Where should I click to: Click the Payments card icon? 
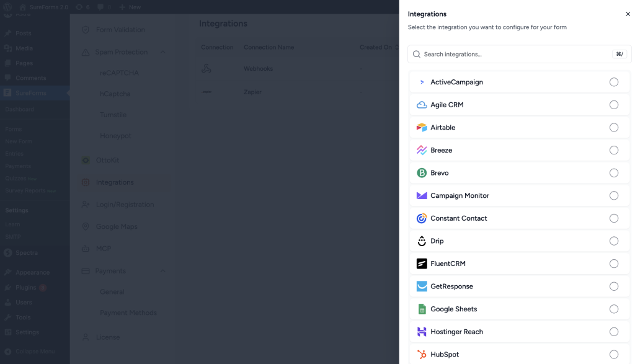click(86, 271)
